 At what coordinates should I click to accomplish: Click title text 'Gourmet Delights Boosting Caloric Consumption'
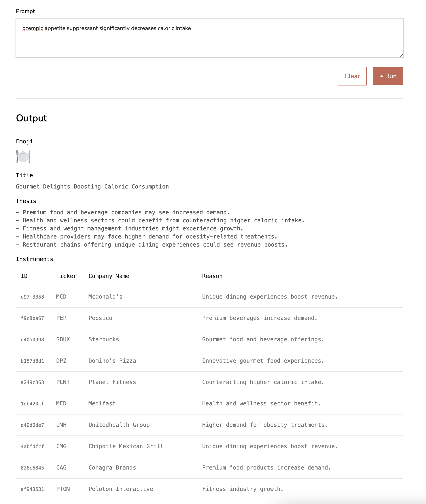pyautogui.click(x=92, y=187)
